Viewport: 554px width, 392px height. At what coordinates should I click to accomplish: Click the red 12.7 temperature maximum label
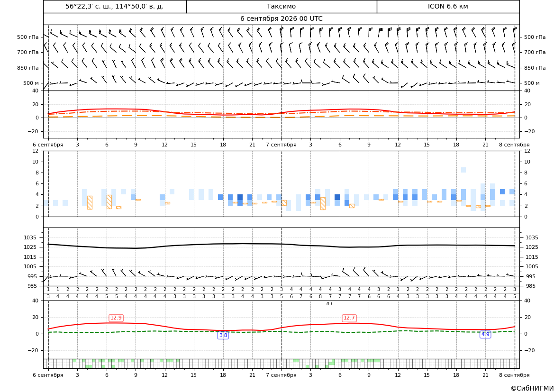pos(349,318)
